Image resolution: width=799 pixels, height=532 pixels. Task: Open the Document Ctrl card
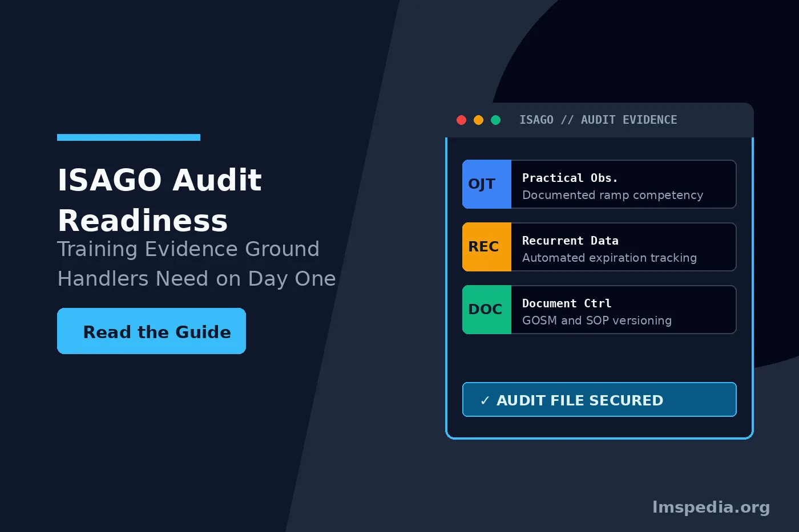[x=599, y=310]
